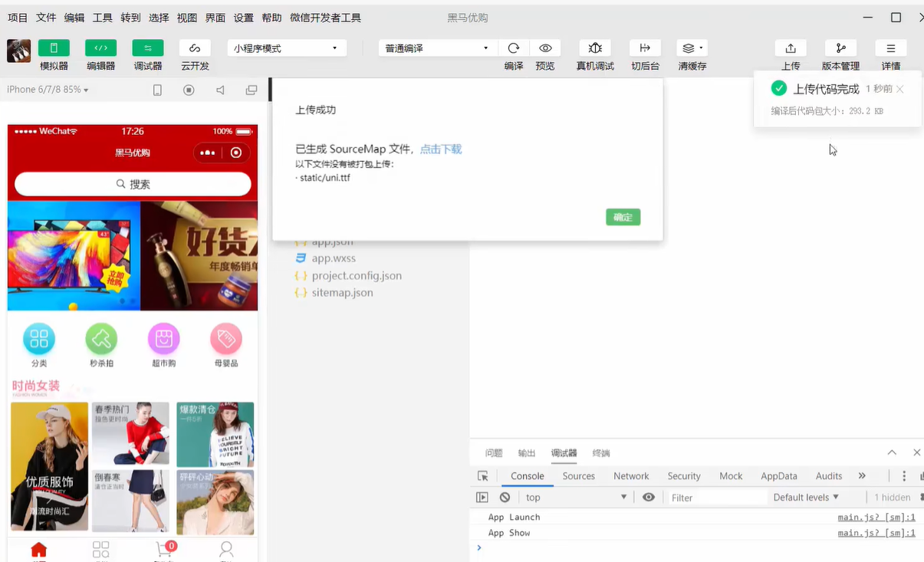Expand more devtools tabs with » chevron
Viewport: 924px width, 562px height.
tap(862, 476)
